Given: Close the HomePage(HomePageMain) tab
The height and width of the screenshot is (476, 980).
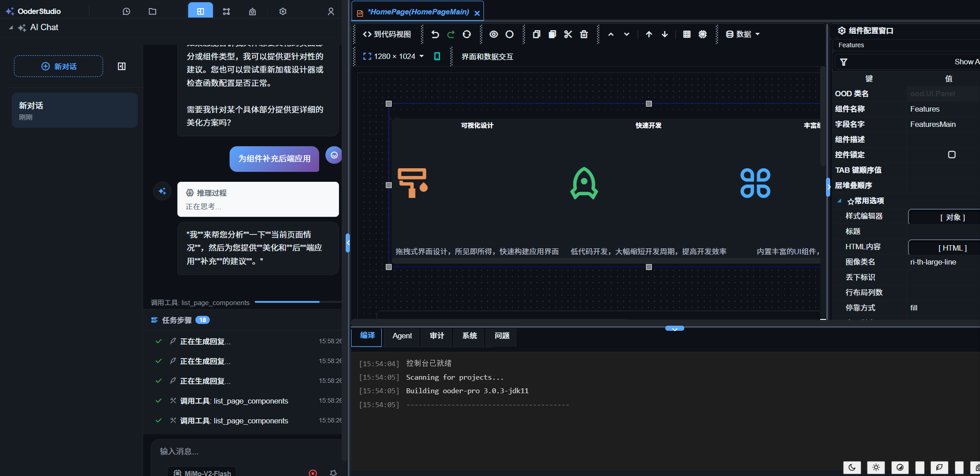Looking at the screenshot, I should coord(477,13).
